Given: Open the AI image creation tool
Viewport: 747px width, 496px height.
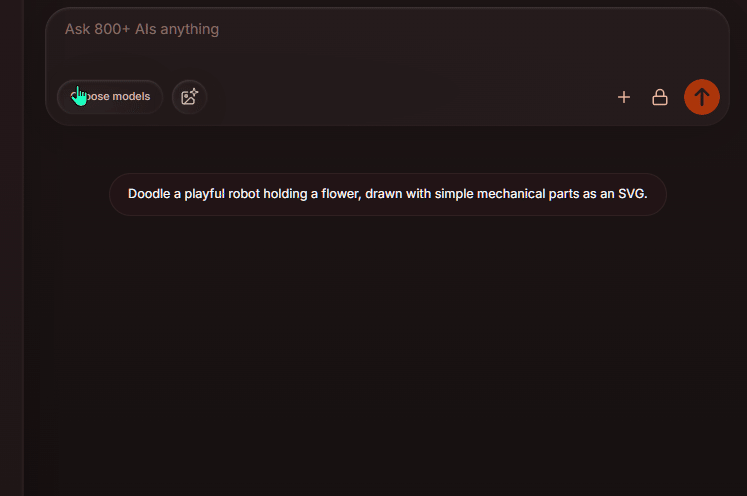Looking at the screenshot, I should pos(189,97).
